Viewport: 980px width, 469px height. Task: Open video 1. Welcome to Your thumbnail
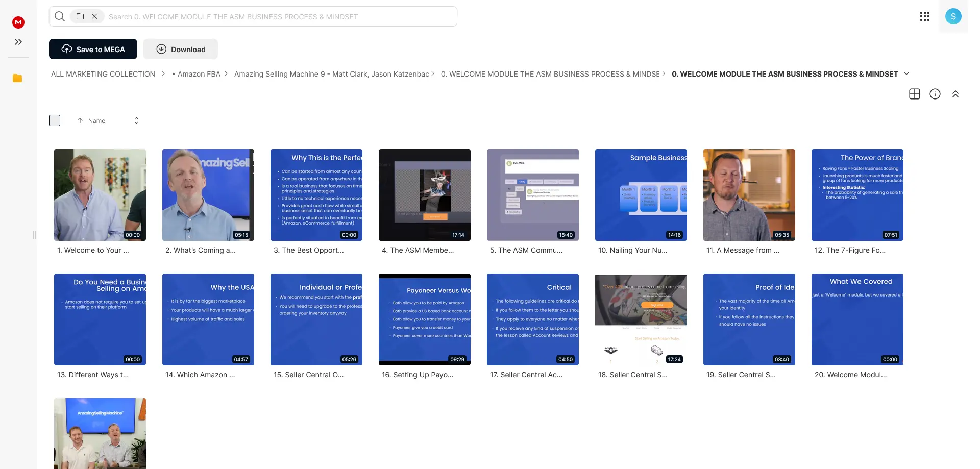pyautogui.click(x=100, y=195)
